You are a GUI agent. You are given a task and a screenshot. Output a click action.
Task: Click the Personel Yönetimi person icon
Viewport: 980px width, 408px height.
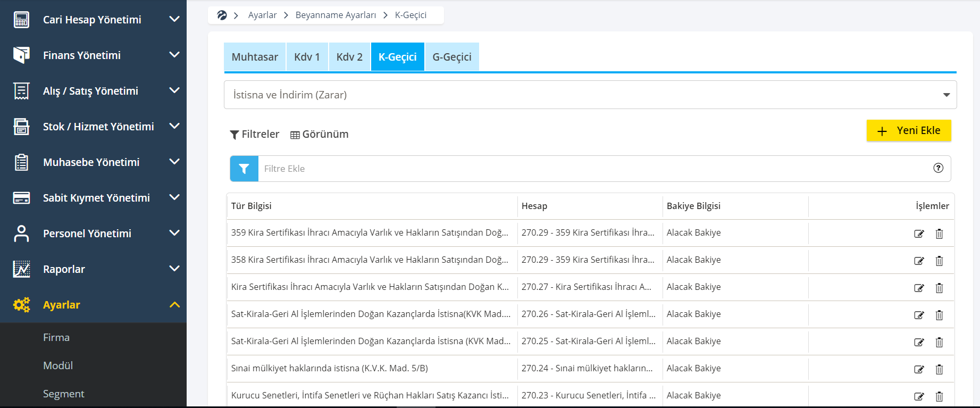(x=21, y=234)
